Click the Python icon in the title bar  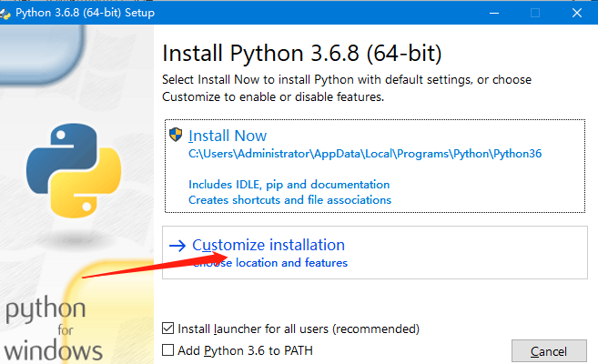point(6,13)
